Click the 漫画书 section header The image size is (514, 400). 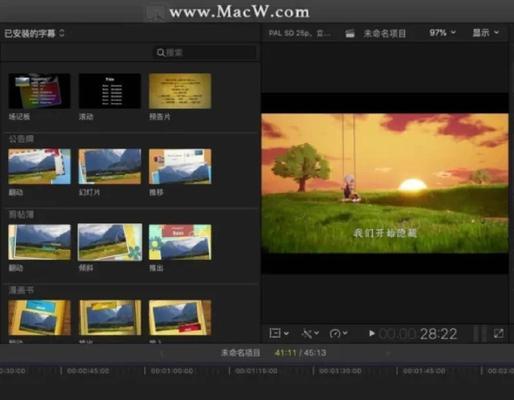coord(21,290)
